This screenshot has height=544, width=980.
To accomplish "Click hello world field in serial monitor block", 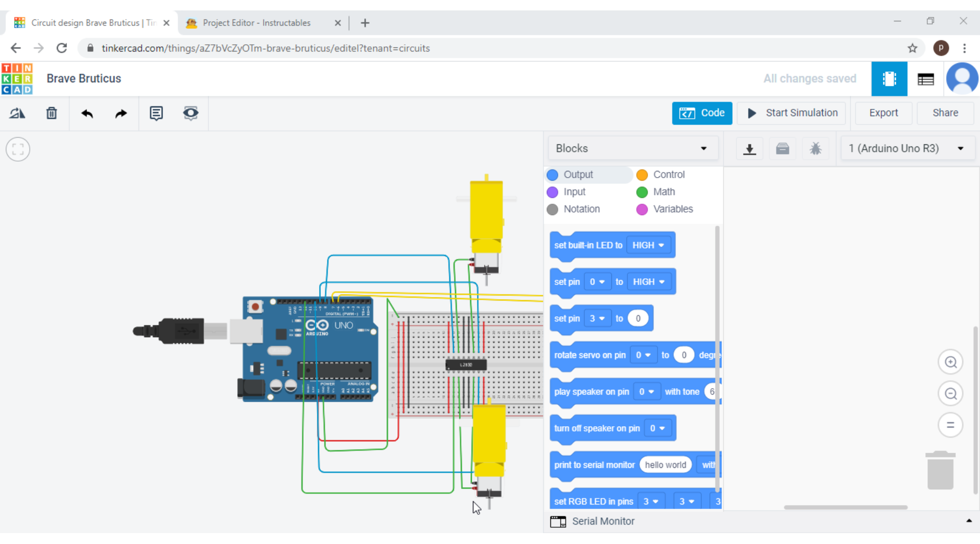I will point(665,465).
